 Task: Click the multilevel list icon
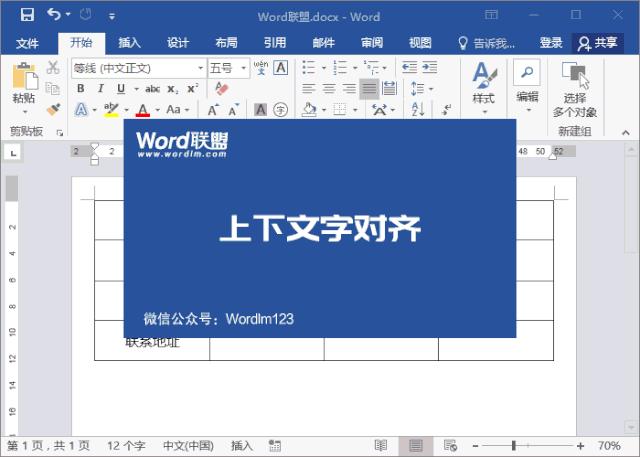point(371,67)
